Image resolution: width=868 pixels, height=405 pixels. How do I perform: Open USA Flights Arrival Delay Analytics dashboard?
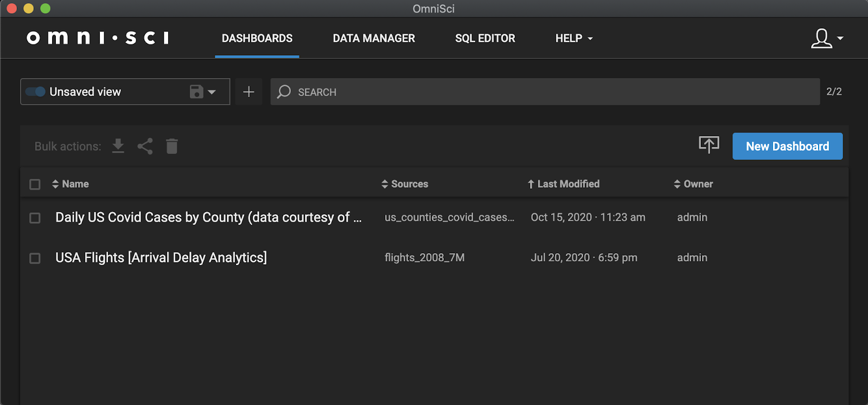click(x=161, y=258)
